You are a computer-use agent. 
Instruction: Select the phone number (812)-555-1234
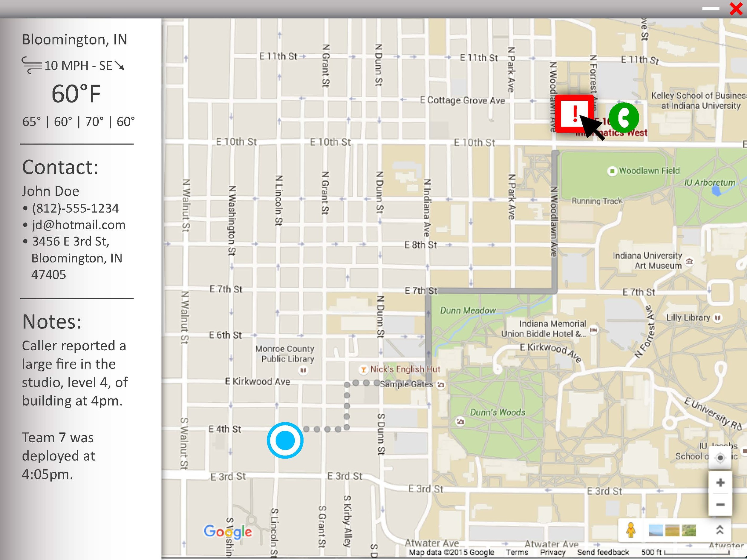(x=75, y=208)
